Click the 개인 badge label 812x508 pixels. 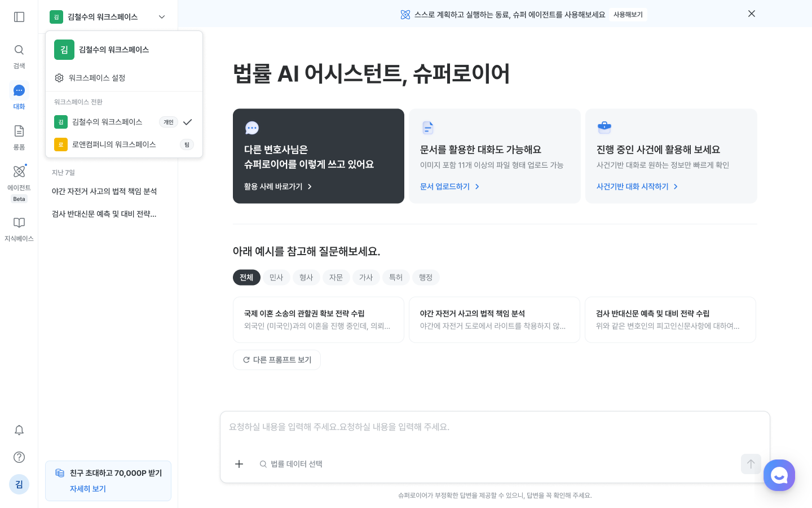(x=169, y=122)
